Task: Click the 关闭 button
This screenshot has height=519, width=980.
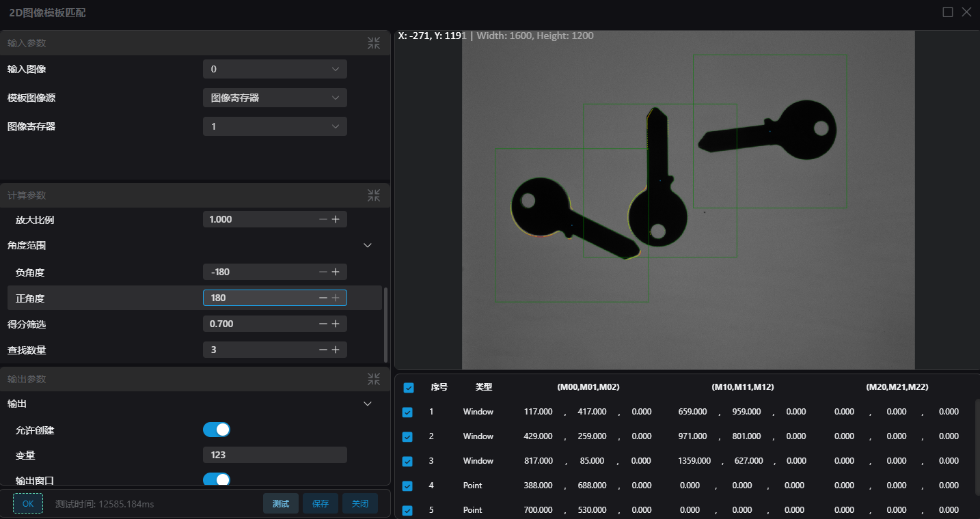Action: click(360, 503)
